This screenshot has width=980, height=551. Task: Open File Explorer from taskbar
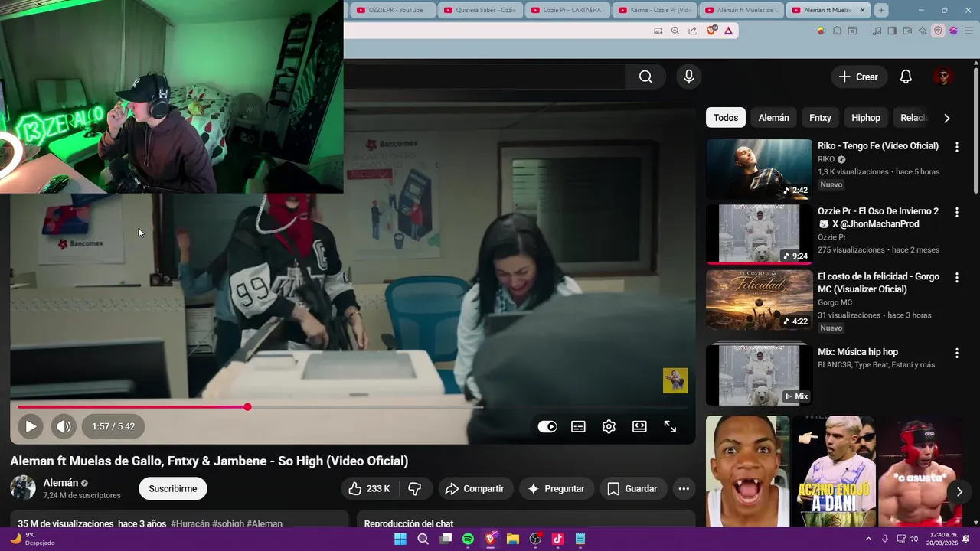(x=513, y=539)
